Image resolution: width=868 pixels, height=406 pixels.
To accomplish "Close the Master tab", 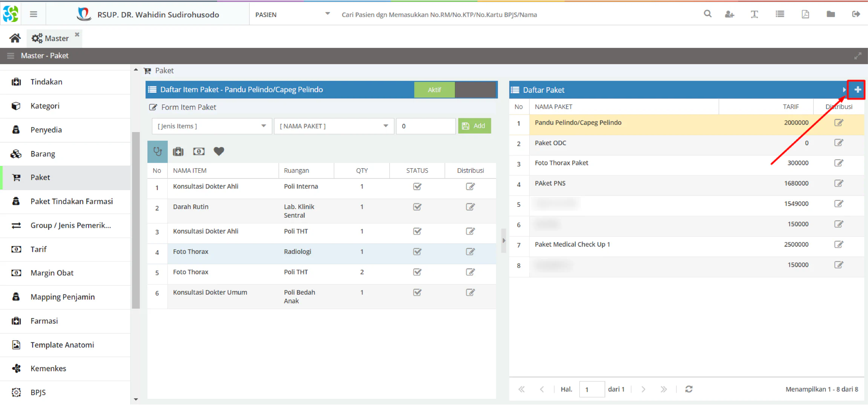I will (77, 34).
